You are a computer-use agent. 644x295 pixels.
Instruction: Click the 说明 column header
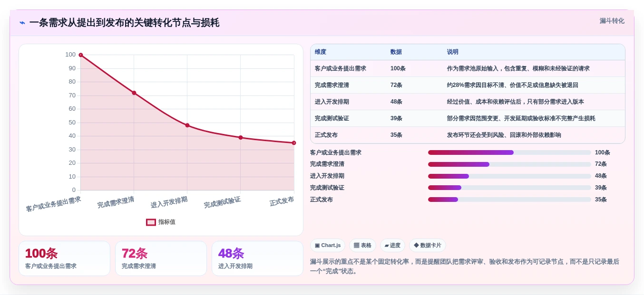pyautogui.click(x=453, y=52)
